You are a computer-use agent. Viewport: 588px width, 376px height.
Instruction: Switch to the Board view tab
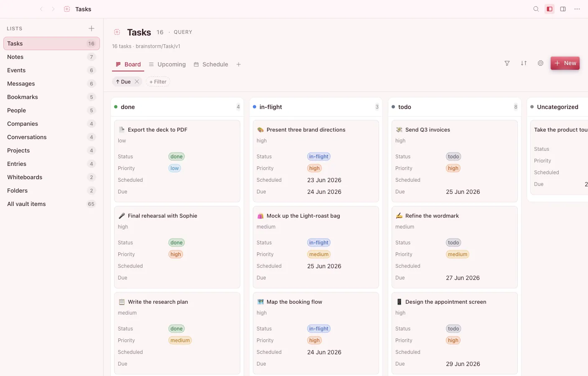coord(128,64)
